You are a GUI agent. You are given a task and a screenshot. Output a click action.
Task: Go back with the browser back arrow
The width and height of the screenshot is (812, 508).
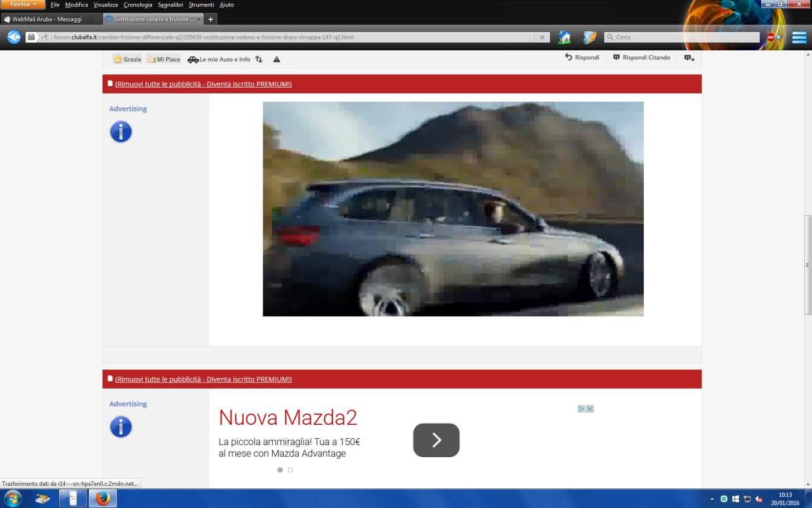(14, 37)
